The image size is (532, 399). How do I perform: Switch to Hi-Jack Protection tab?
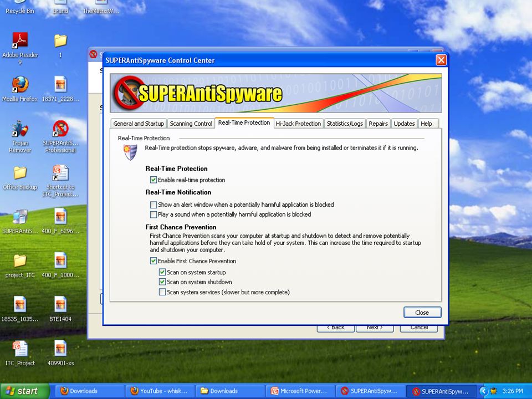coord(298,124)
